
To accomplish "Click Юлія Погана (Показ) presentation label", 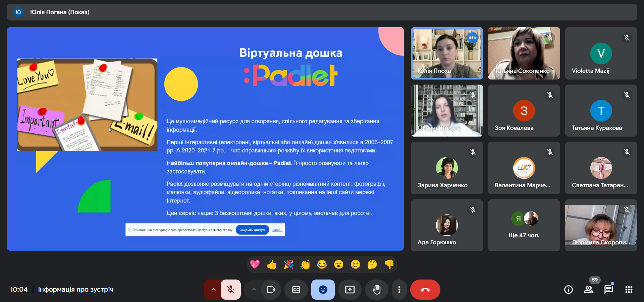I will pos(60,12).
